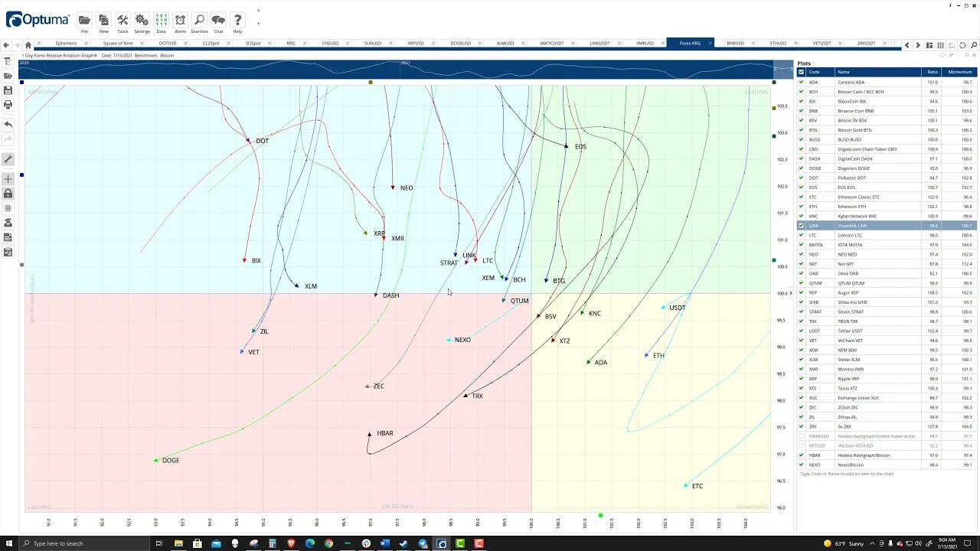Enable the VETUSD plot checkbox
The height and width of the screenshot is (551, 980).
pyautogui.click(x=802, y=445)
